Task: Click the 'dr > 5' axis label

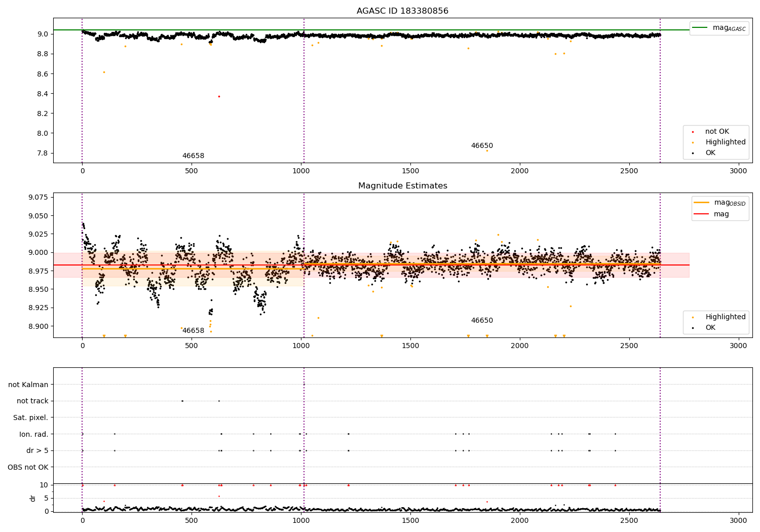Action: 37,451
